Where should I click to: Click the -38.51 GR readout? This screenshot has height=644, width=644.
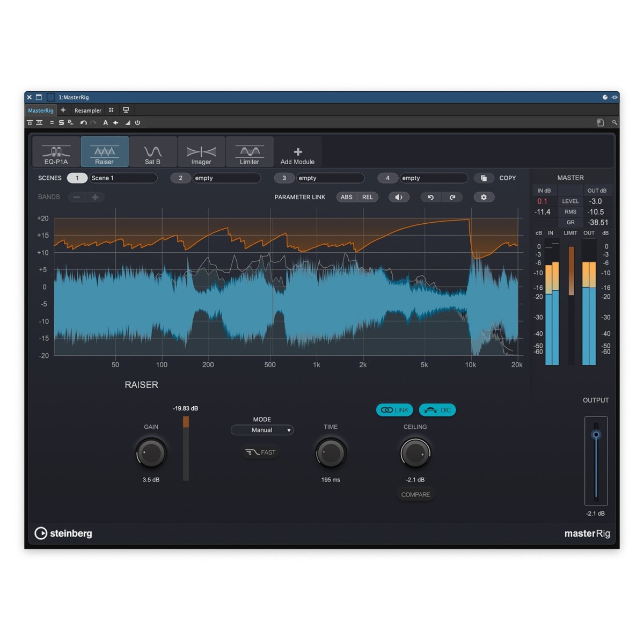(x=597, y=222)
